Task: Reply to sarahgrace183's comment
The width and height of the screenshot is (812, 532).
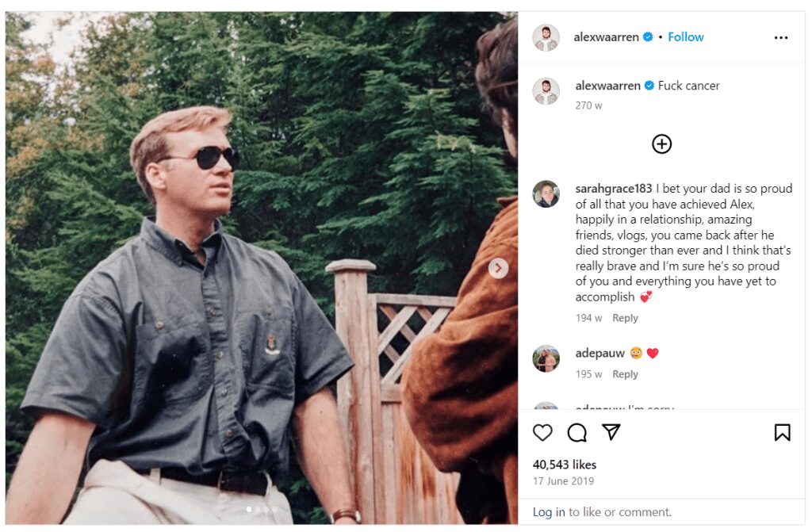Action: click(625, 318)
